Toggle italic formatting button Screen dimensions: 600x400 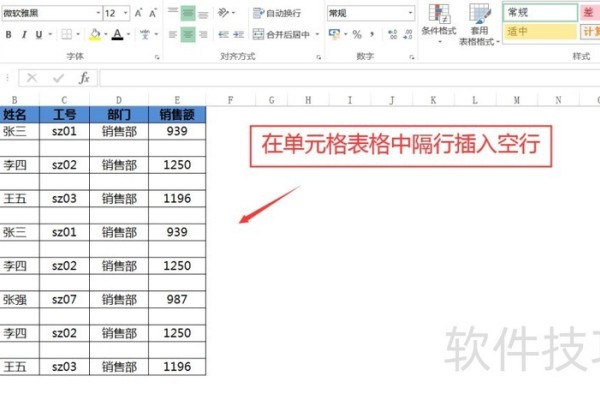(x=24, y=35)
